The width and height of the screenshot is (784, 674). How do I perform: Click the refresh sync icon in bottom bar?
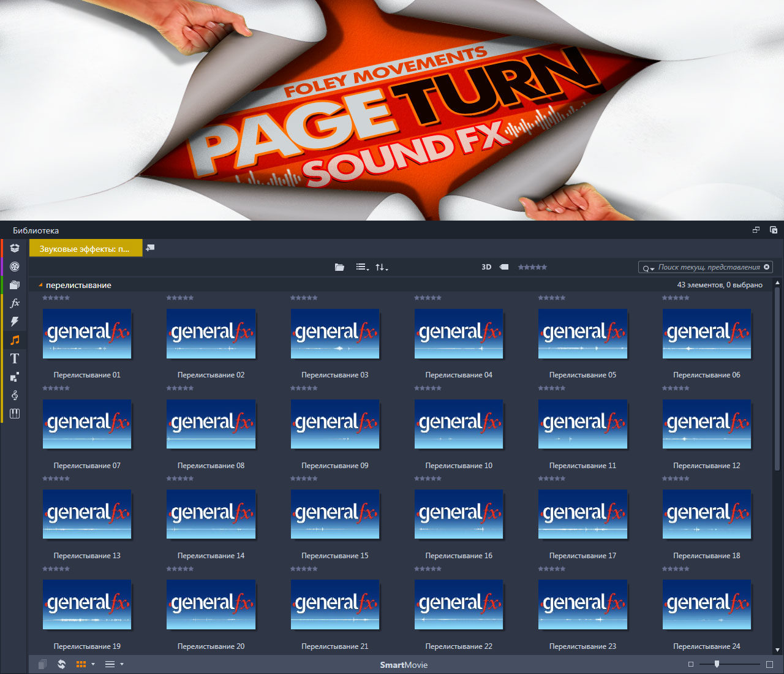coord(61,664)
